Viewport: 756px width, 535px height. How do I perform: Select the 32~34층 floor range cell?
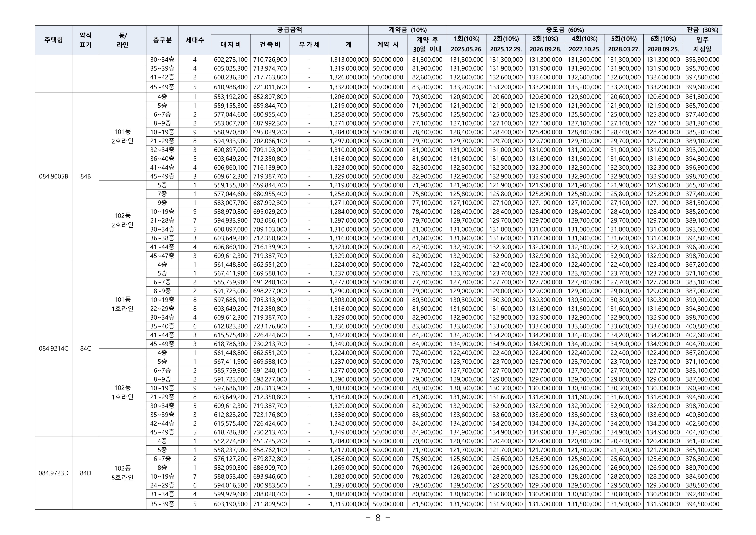[162, 150]
